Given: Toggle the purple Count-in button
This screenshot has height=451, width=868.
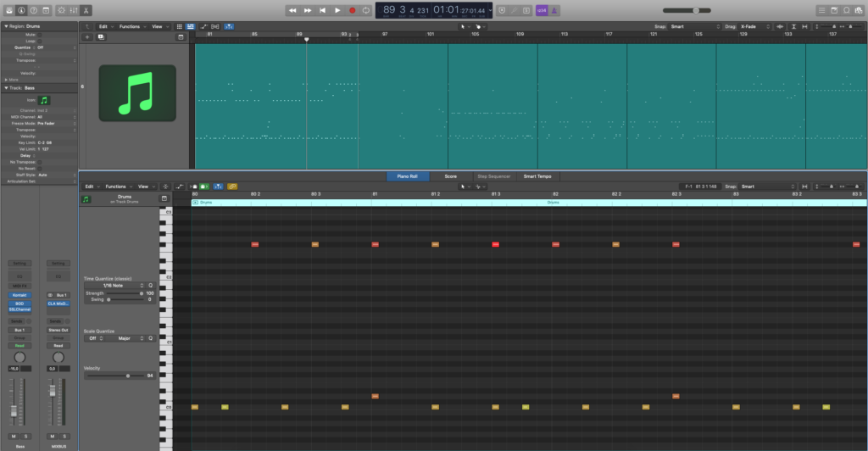Looking at the screenshot, I should (542, 10).
